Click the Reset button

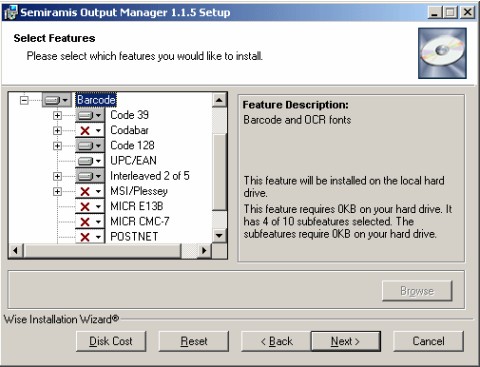194,341
